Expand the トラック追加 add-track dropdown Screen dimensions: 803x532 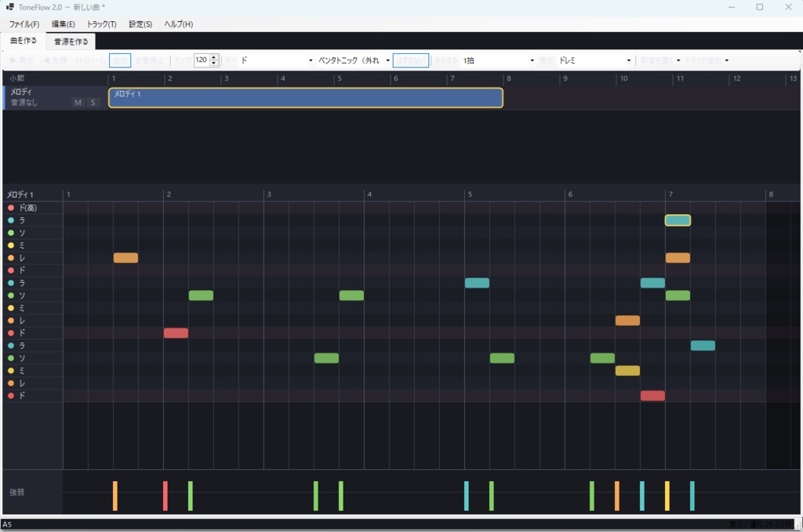[x=727, y=60]
